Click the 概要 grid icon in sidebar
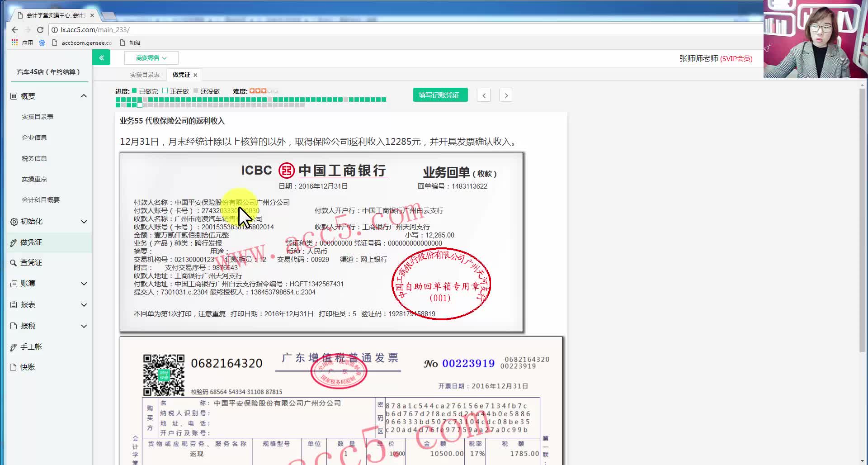 [x=14, y=96]
